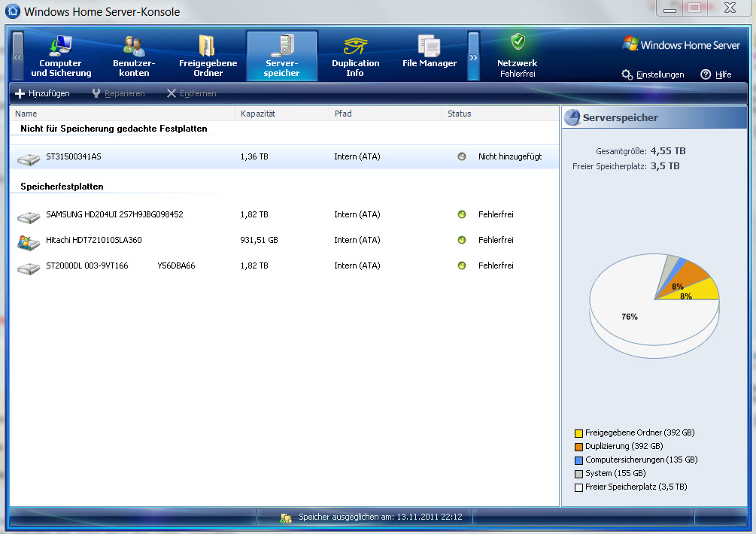Click the yellow Freigegebene Ordner legend swatch
Viewport: 756px width, 534px height.
click(x=578, y=433)
